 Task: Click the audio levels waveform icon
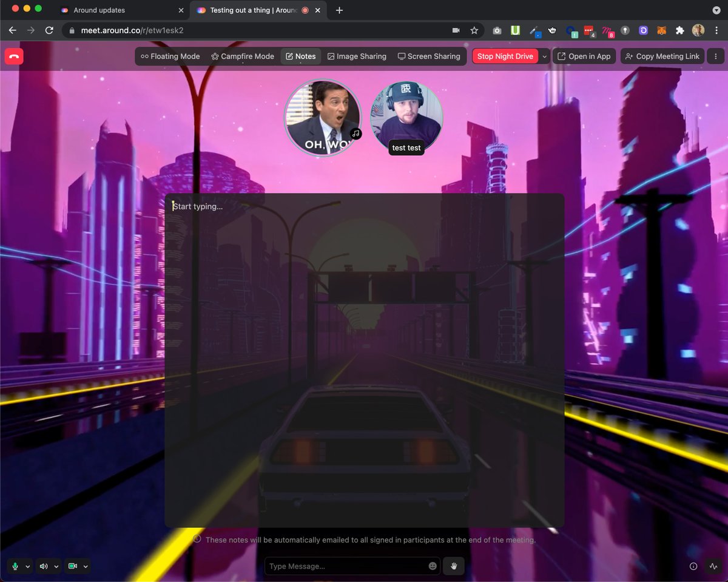coord(714,566)
